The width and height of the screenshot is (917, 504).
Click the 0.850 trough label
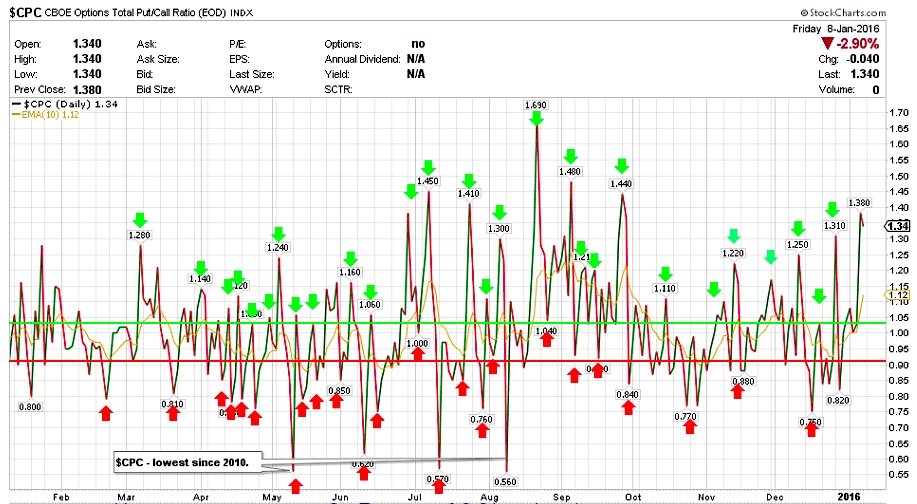click(339, 391)
